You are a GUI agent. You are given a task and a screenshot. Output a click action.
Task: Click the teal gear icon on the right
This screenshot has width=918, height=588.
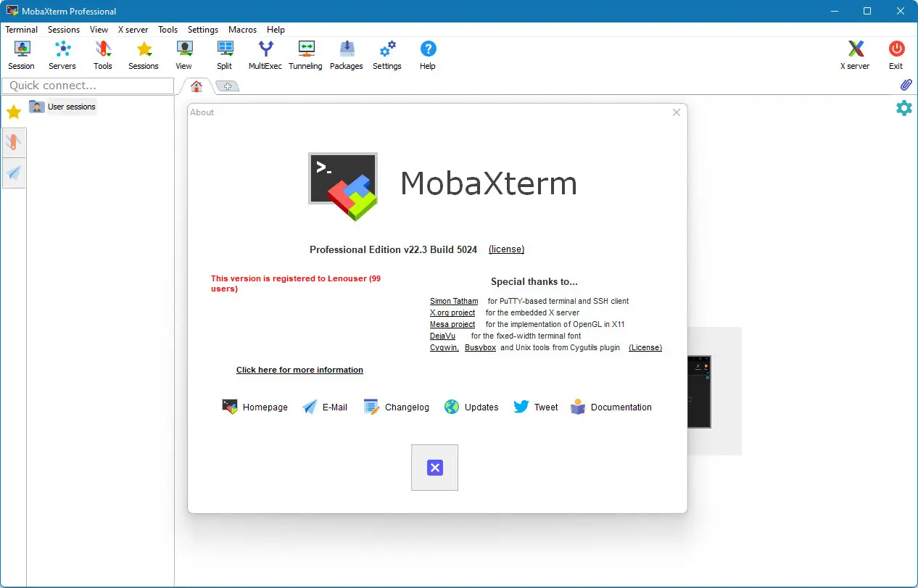pyautogui.click(x=903, y=108)
